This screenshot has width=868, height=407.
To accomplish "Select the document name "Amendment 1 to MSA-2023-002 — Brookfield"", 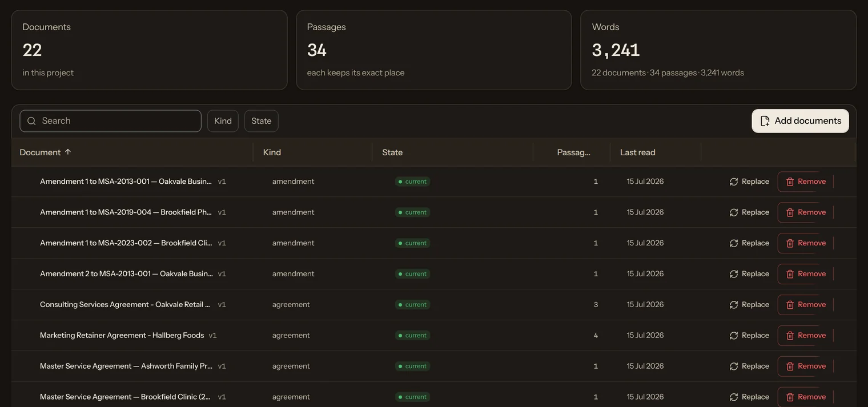I will (x=126, y=243).
